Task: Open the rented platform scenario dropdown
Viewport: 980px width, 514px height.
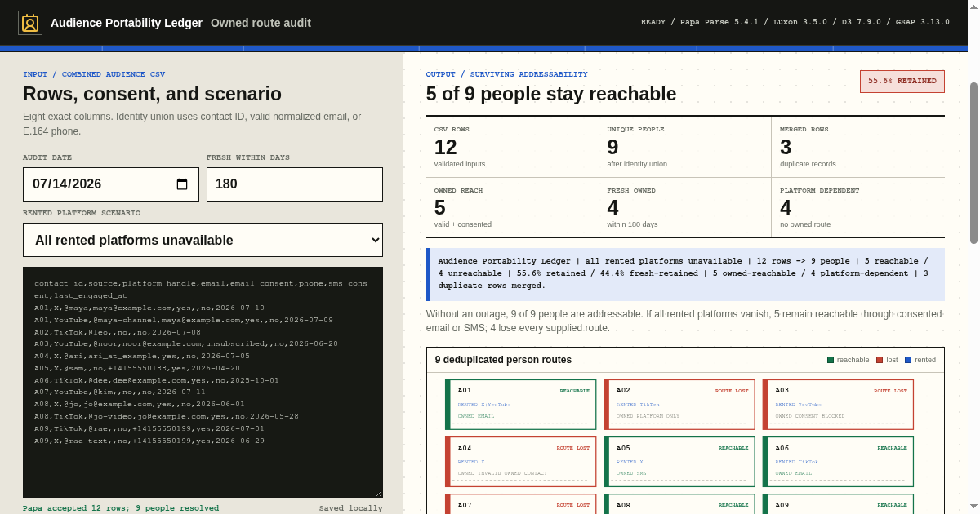Action: click(x=203, y=240)
